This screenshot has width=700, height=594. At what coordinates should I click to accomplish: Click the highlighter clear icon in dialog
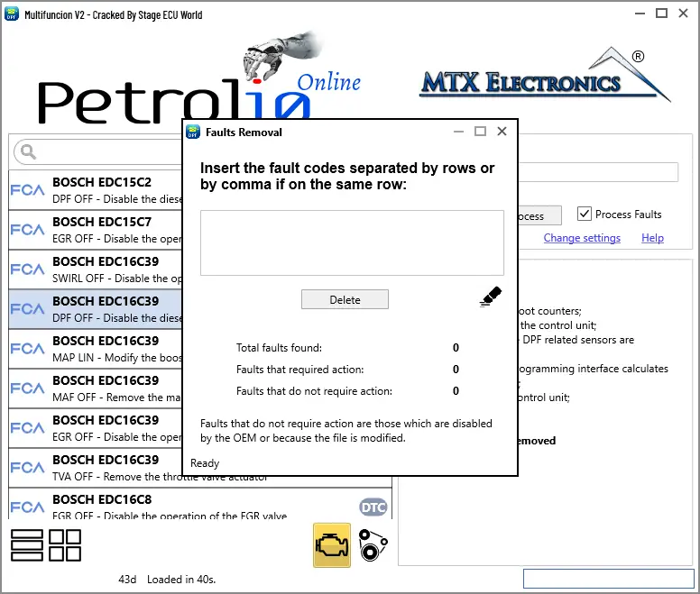[x=491, y=297]
